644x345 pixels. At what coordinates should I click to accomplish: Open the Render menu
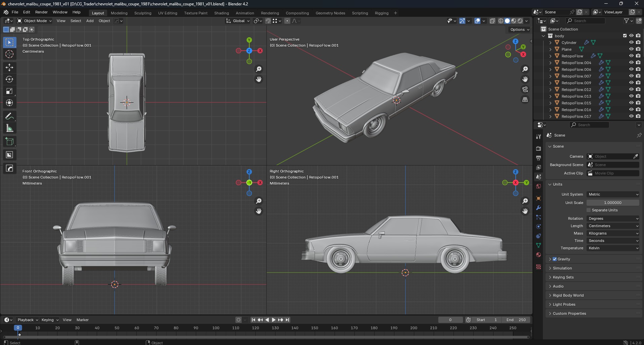click(x=41, y=12)
